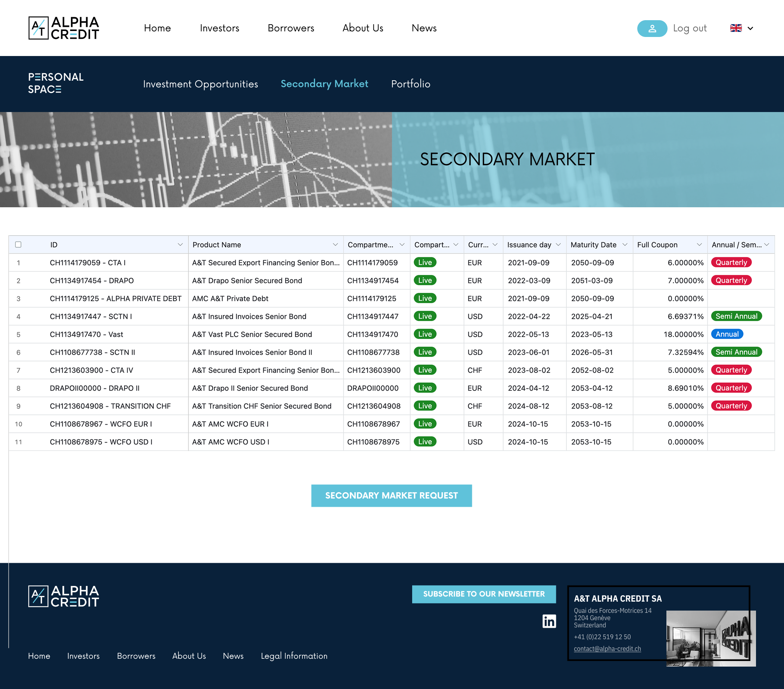Open the LinkedIn page icon

(549, 621)
